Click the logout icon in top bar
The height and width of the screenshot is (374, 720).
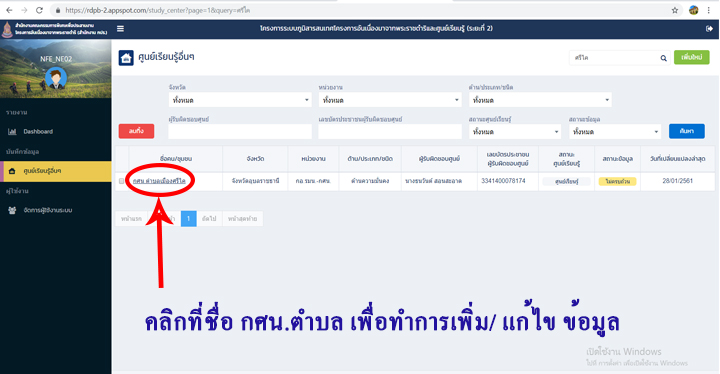(709, 28)
